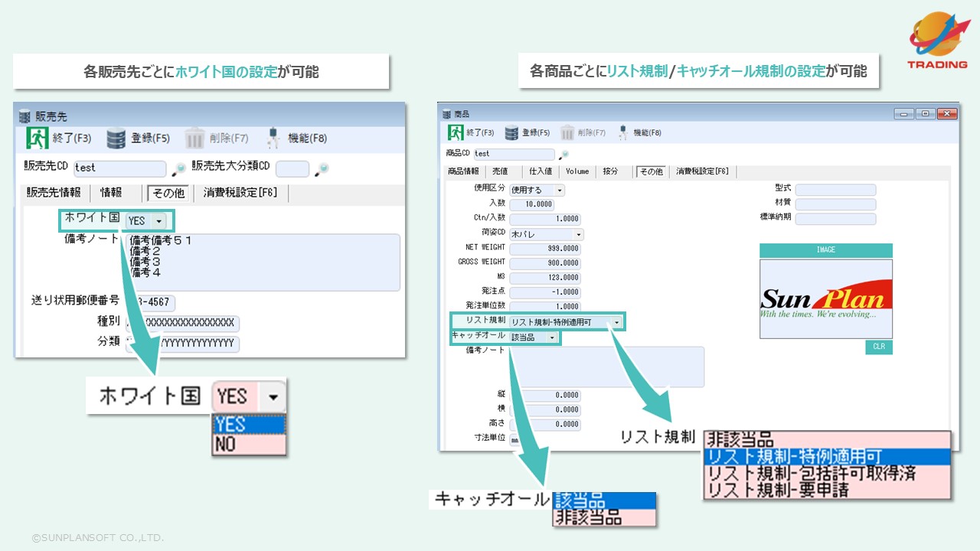Click the 材質 input field
Screen dimensions: 980x551
click(x=835, y=204)
